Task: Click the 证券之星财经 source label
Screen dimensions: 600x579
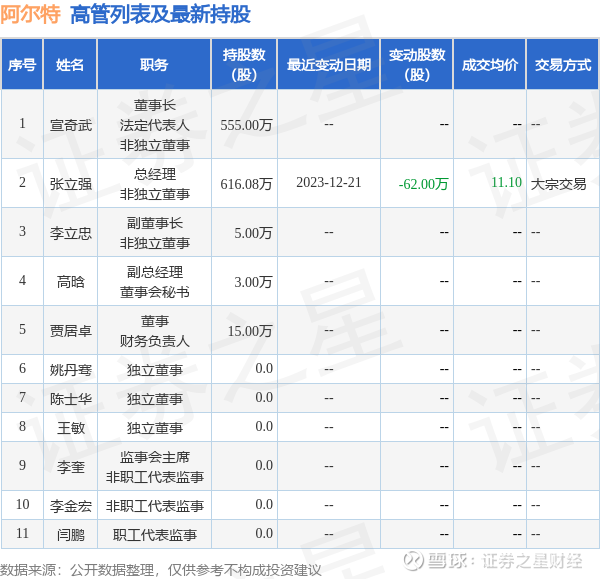Action: tap(532, 561)
